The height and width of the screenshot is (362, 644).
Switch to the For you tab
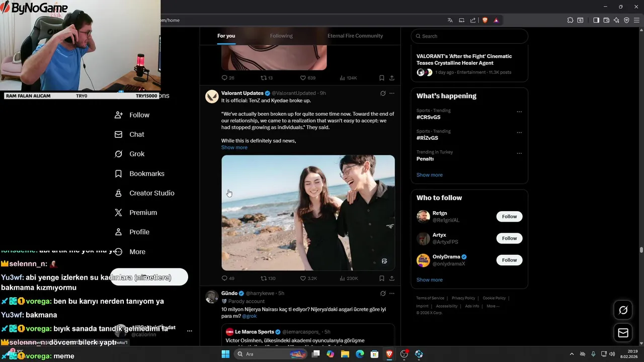[x=226, y=36]
